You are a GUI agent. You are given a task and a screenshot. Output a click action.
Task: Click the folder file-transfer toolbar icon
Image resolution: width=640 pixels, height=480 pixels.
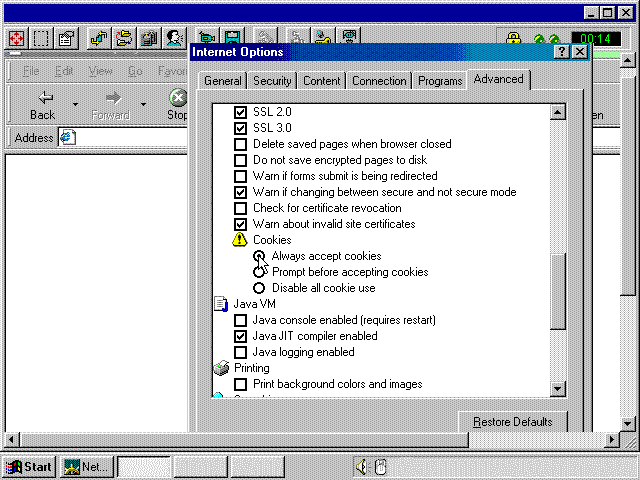(x=124, y=39)
